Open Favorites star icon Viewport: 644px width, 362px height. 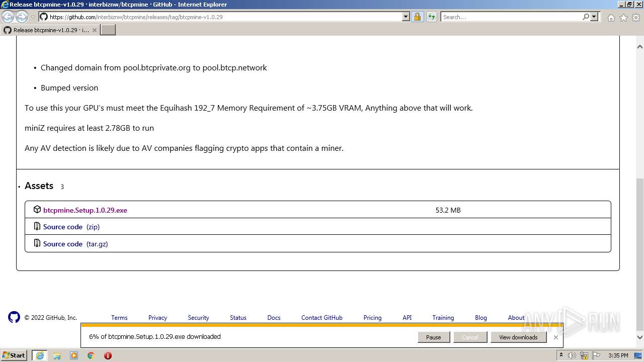[x=623, y=18]
